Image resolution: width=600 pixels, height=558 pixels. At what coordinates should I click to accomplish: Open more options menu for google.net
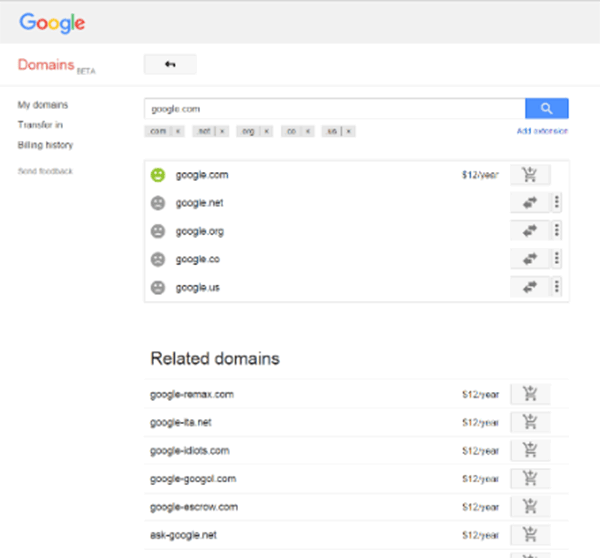pyautogui.click(x=557, y=202)
